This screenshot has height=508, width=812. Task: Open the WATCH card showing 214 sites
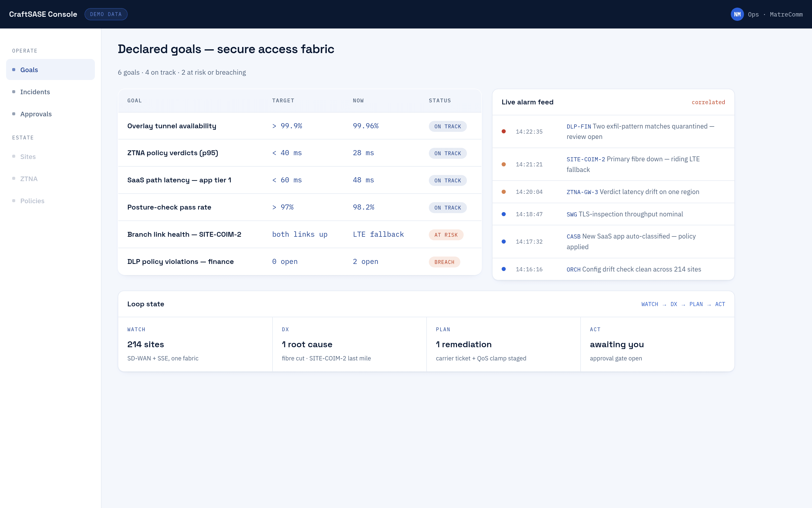(195, 344)
